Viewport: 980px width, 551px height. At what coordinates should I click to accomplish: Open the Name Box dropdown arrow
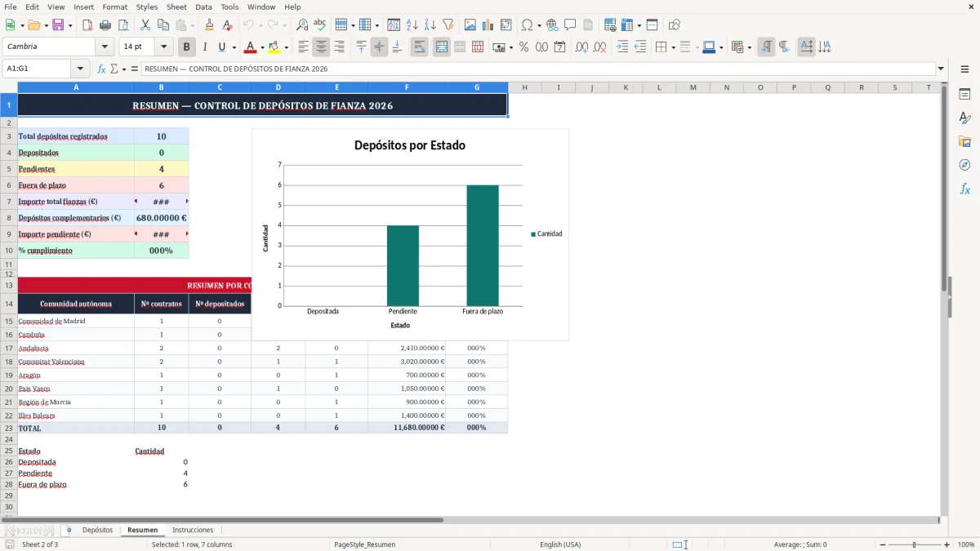click(80, 69)
